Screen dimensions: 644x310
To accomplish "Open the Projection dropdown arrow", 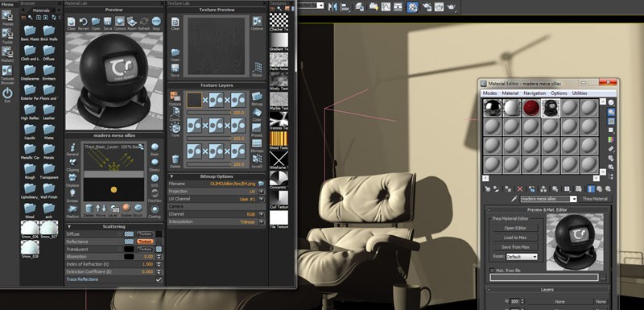I will [x=261, y=192].
